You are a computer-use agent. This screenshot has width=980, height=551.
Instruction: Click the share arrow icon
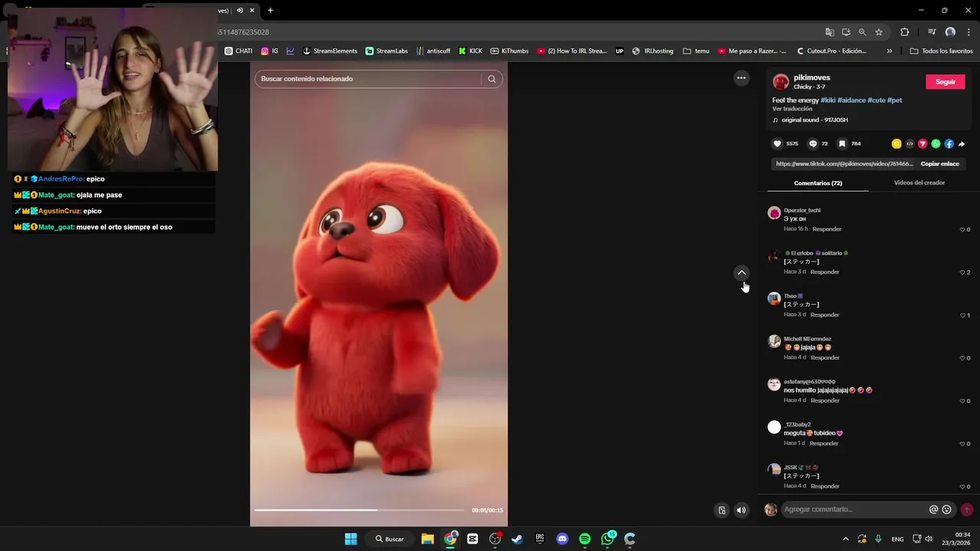pos(962,144)
